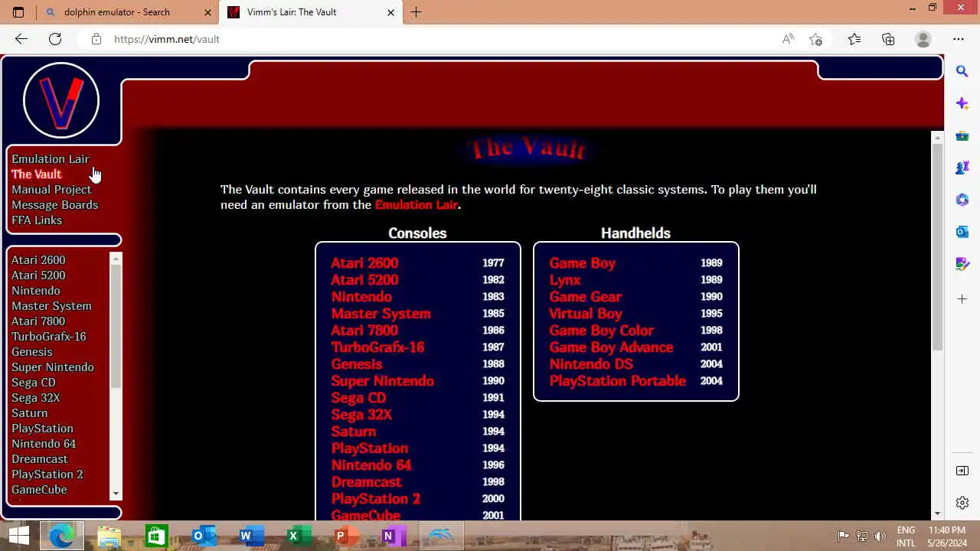Image resolution: width=980 pixels, height=551 pixels.
Task: Go back with the browser back arrow
Action: (x=21, y=39)
